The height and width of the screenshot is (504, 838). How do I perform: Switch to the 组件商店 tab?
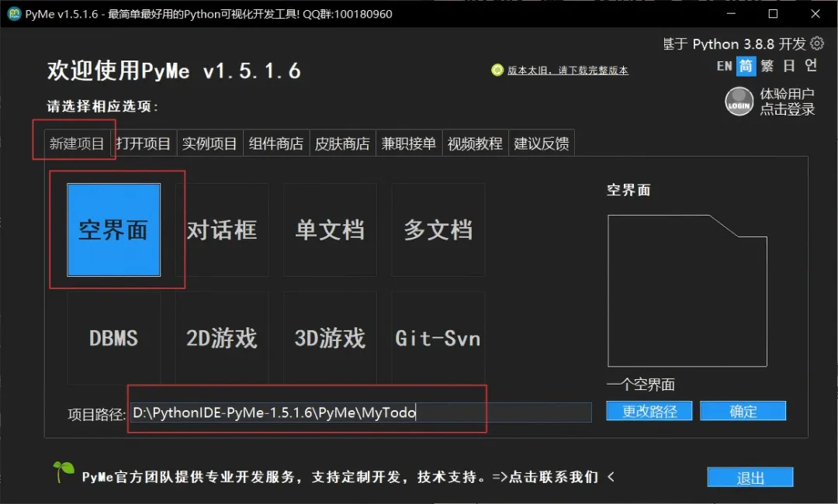275,143
